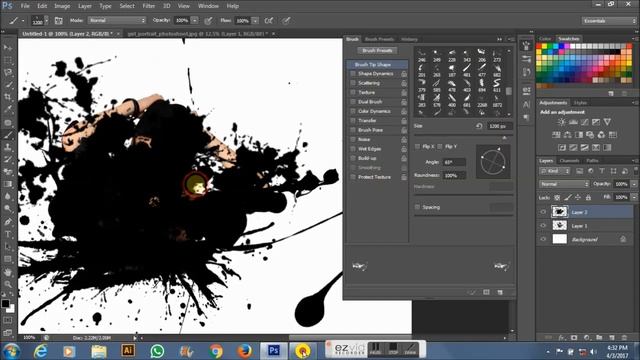640x360 pixels.
Task: Switch to the Channels tab
Action: click(569, 161)
